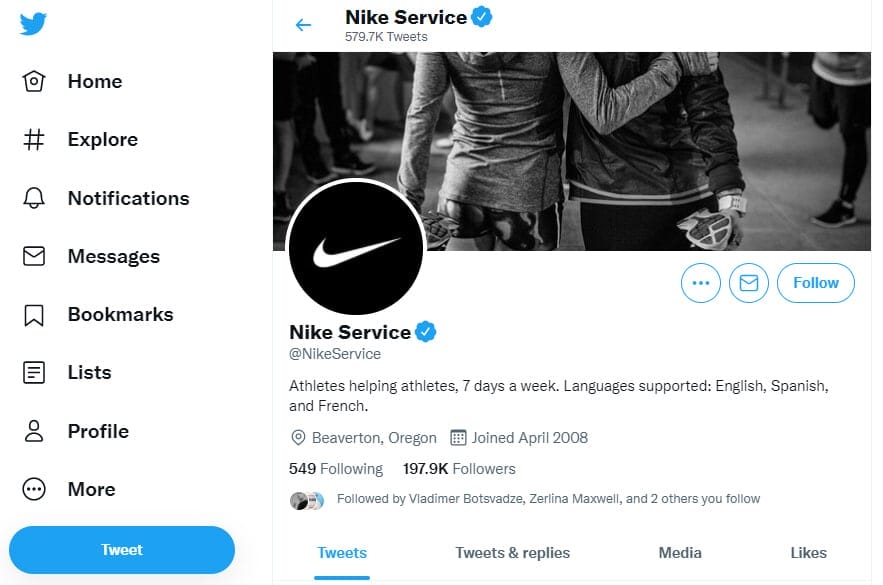The image size is (883, 585).
Task: Open the Likes tab
Action: [x=808, y=553]
